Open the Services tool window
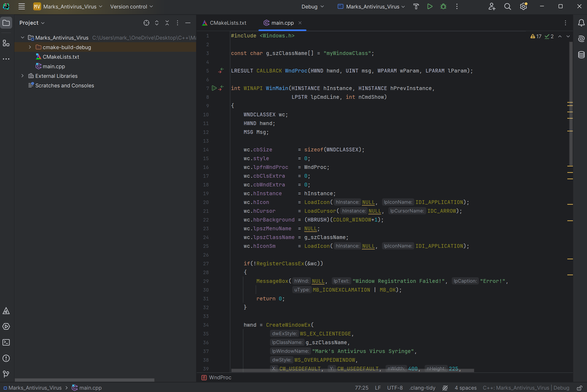The width and height of the screenshot is (587, 392). pos(6,327)
